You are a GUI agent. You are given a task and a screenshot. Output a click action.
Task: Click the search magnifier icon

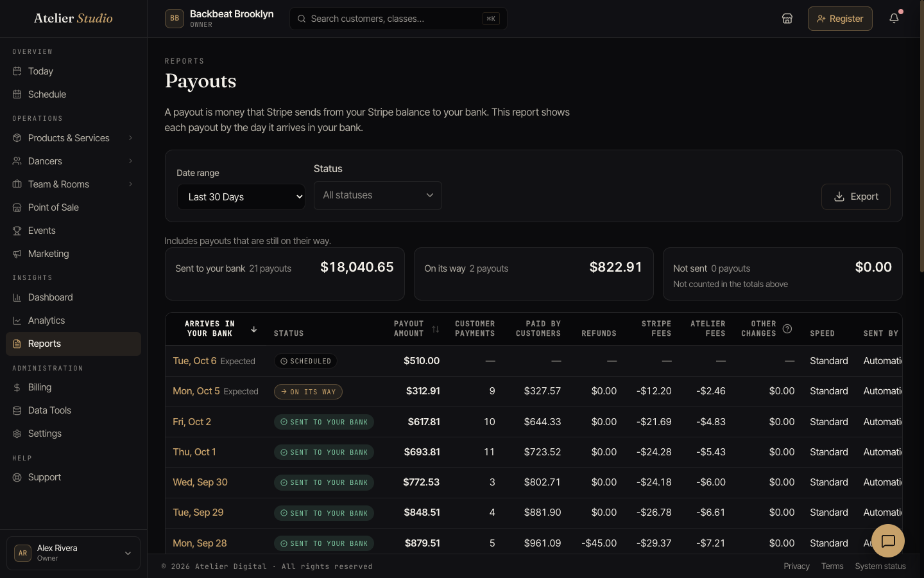[x=302, y=19]
